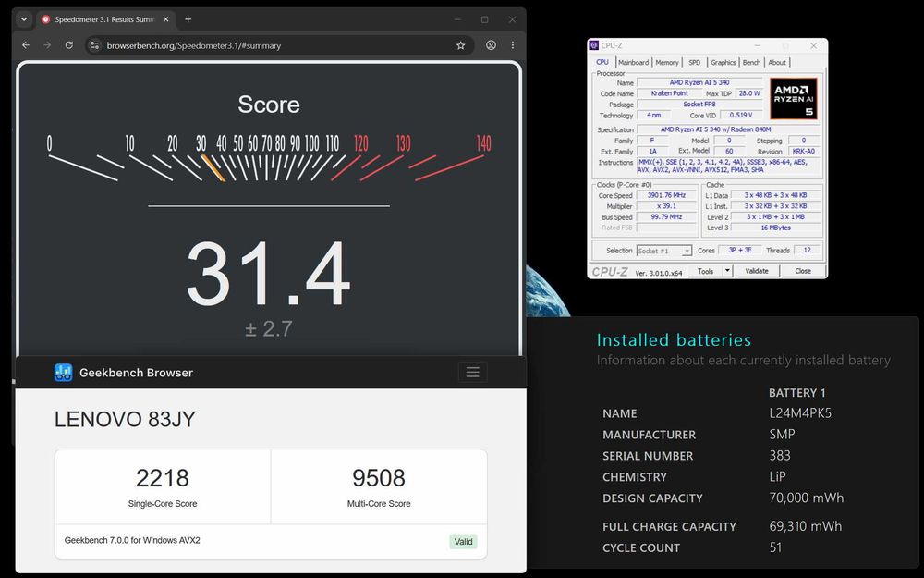The height and width of the screenshot is (578, 924).
Task: Click the AMD Ryzen AI 5 logo
Action: pyautogui.click(x=793, y=99)
